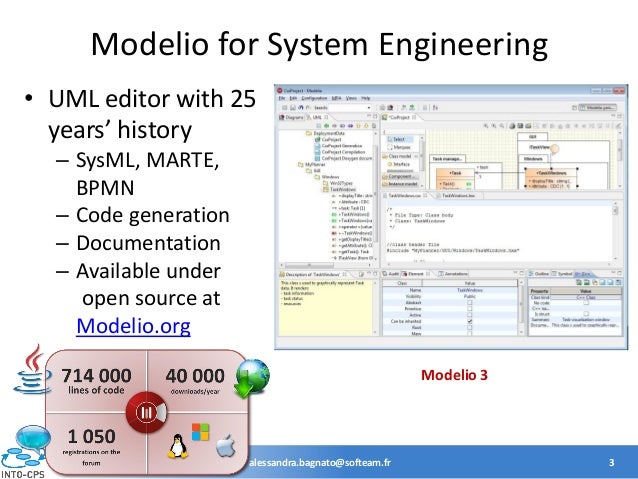Click the Linux penguin logo

pos(178,447)
